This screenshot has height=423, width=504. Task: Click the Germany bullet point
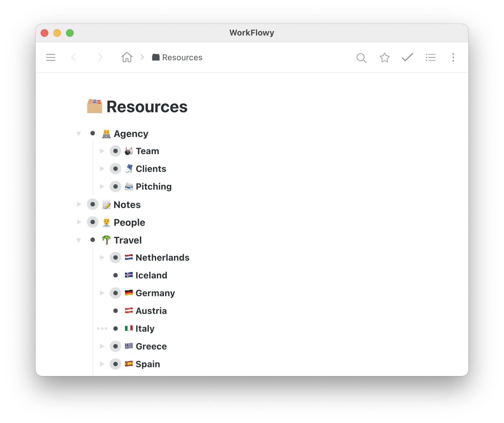click(x=116, y=293)
